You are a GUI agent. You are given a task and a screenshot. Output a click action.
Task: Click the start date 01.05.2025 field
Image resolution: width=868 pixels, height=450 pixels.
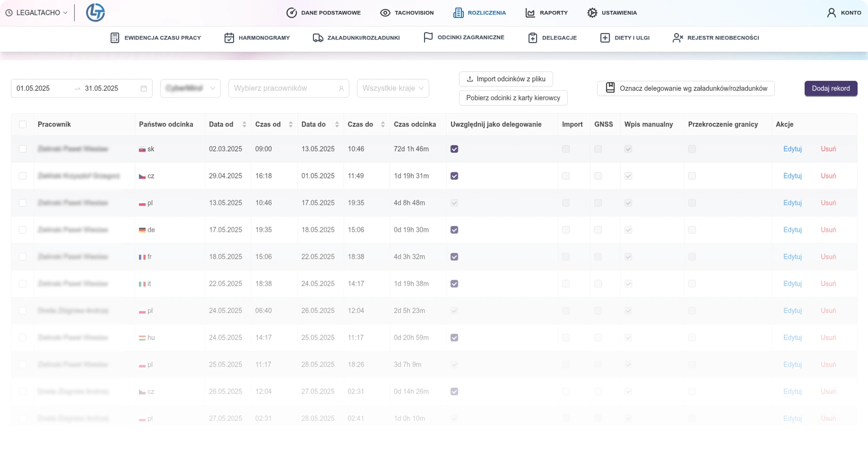[x=33, y=88]
